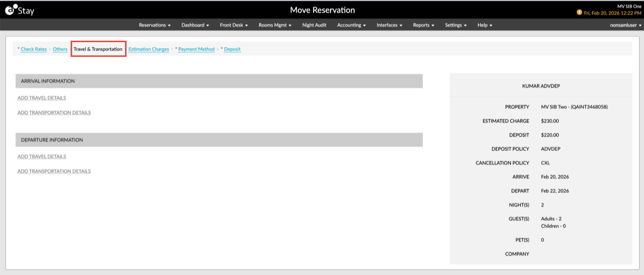Image resolution: width=644 pixels, height=275 pixels.
Task: Select the Travel & Transportation tab
Action: click(98, 49)
